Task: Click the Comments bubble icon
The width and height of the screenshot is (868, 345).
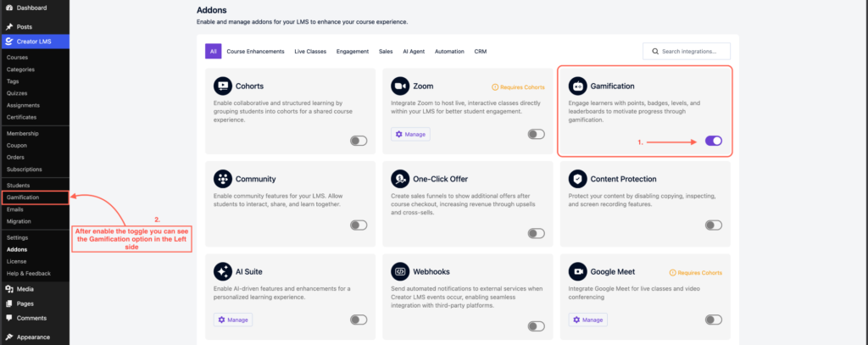Action: [x=9, y=318]
